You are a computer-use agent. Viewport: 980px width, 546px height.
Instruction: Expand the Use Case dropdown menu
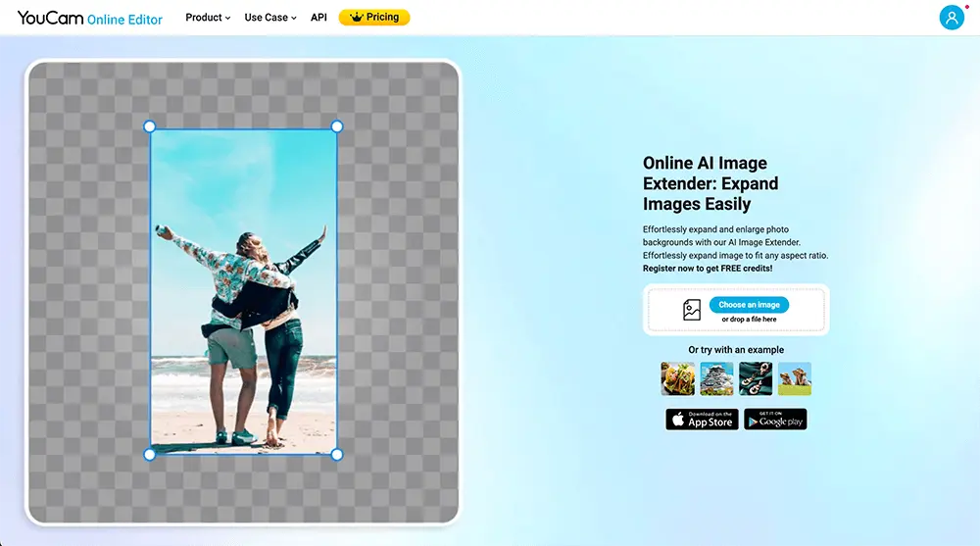point(270,18)
